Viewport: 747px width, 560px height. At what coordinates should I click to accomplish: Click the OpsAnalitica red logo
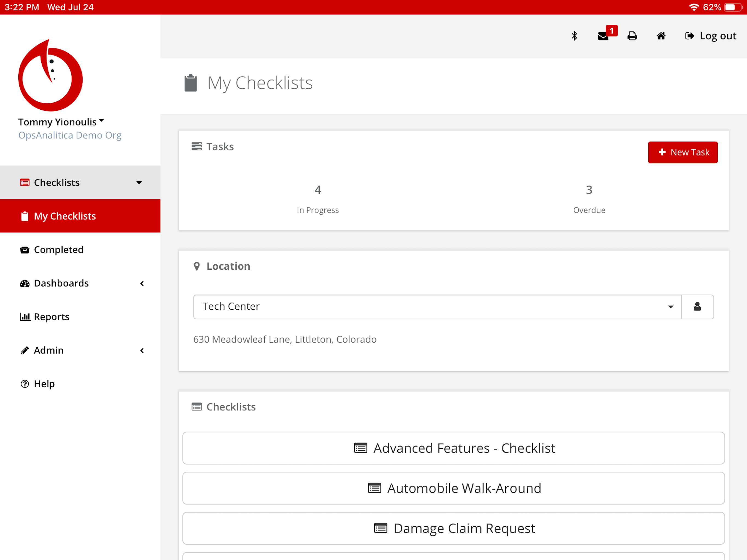pyautogui.click(x=51, y=76)
